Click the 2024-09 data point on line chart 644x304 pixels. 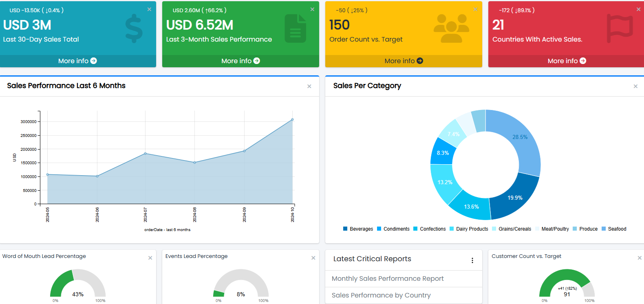tap(244, 151)
